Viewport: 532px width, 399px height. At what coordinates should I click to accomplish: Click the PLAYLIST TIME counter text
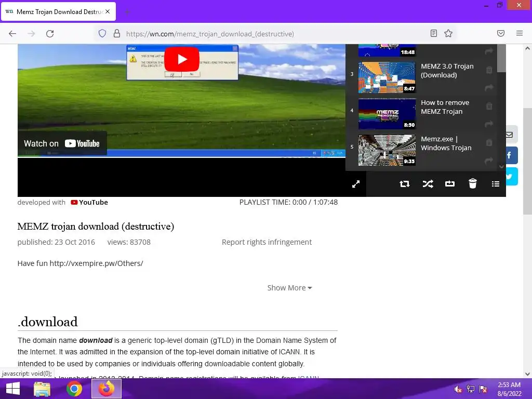point(288,202)
